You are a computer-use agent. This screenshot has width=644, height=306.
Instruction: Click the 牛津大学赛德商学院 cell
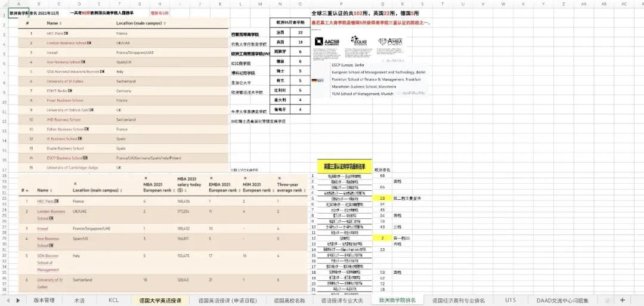(x=249, y=112)
